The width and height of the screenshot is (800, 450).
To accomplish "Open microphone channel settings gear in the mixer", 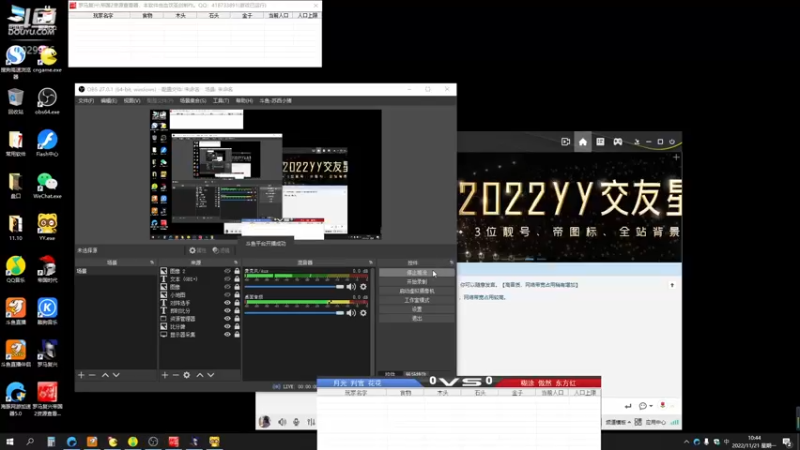I will (363, 287).
